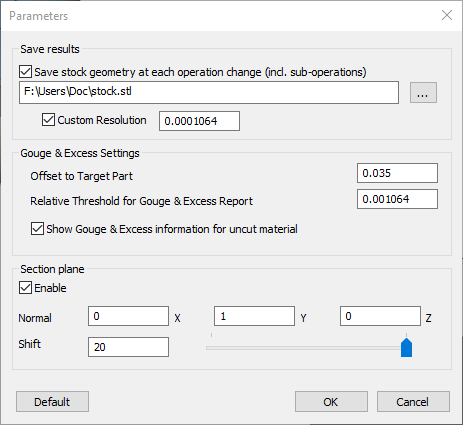Confirm settings with the OK button
Screen dimensions: 463x425
(331, 402)
